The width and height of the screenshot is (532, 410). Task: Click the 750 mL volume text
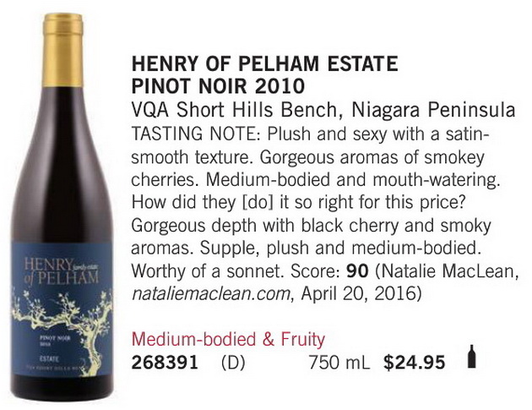click(339, 362)
